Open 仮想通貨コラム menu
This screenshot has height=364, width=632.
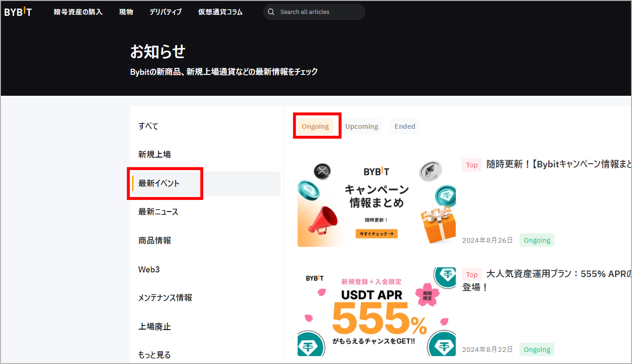point(220,12)
